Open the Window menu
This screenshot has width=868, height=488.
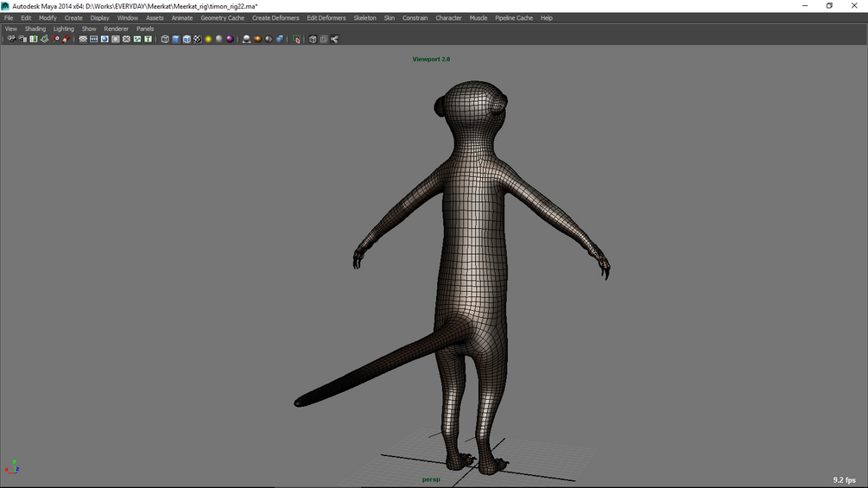[127, 17]
